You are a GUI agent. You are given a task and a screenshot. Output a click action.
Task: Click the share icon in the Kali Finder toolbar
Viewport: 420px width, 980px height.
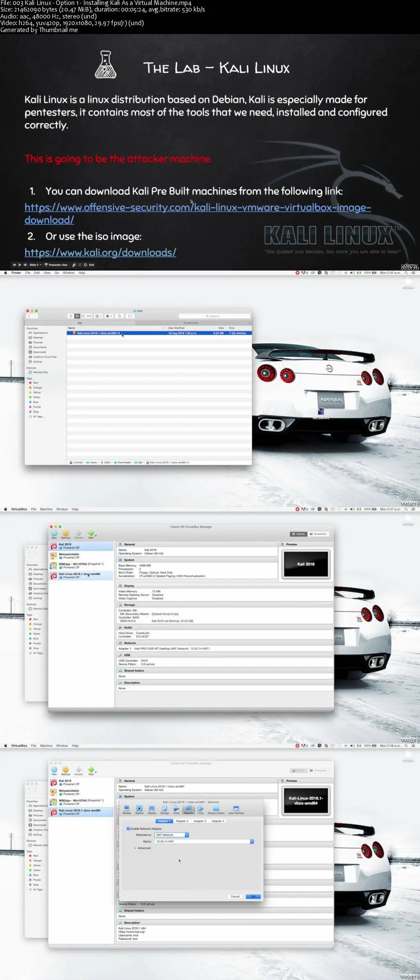(119, 316)
